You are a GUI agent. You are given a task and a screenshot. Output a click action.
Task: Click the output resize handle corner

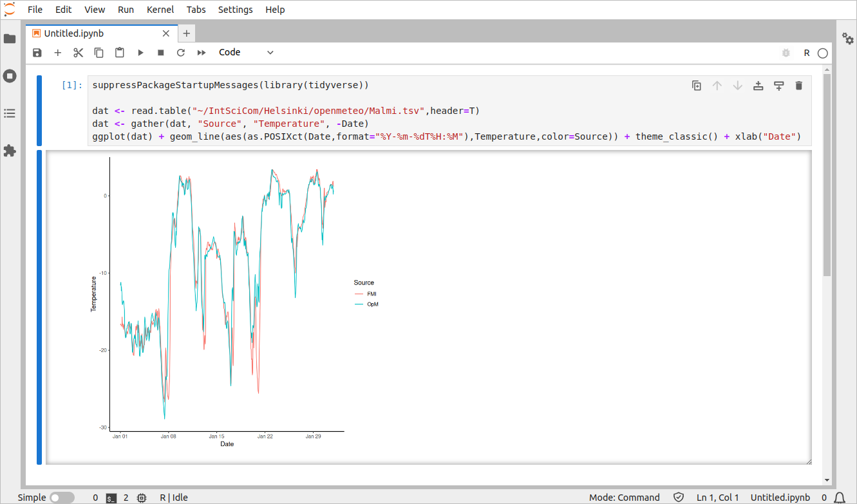tap(808, 461)
